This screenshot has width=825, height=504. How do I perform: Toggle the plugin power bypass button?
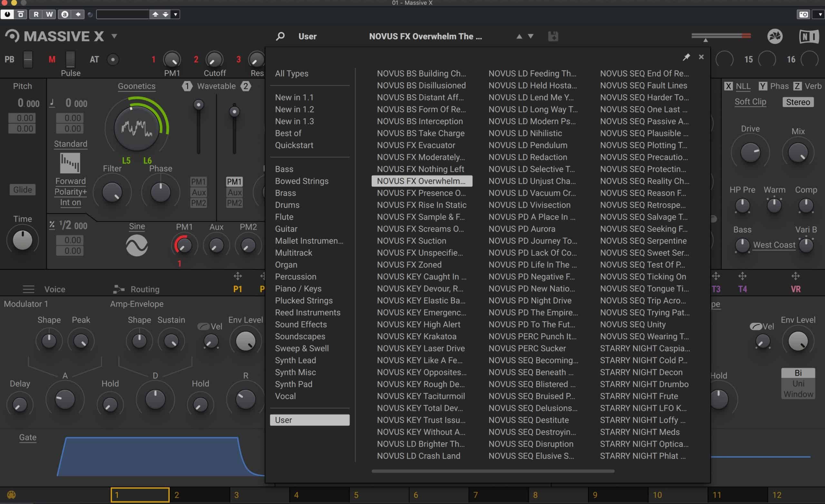coord(7,15)
